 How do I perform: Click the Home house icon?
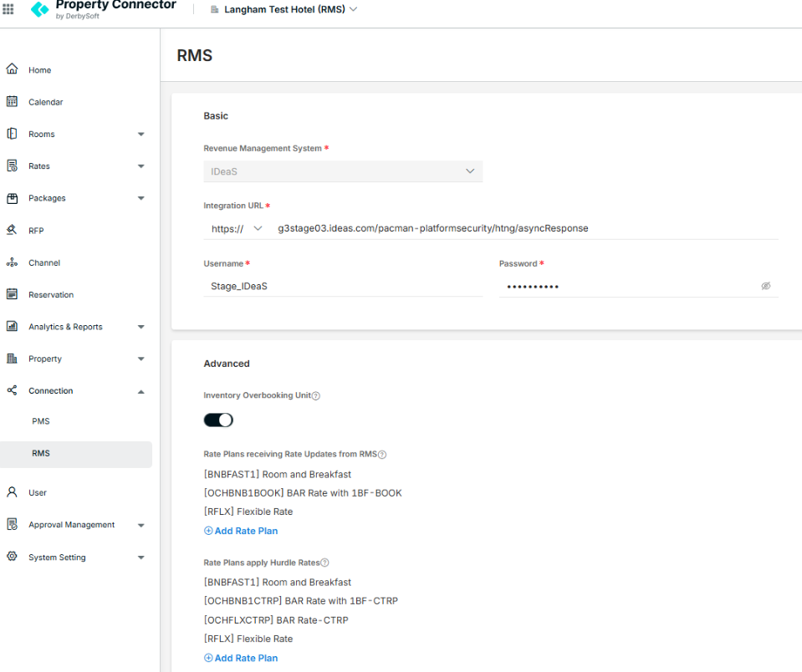[12, 69]
